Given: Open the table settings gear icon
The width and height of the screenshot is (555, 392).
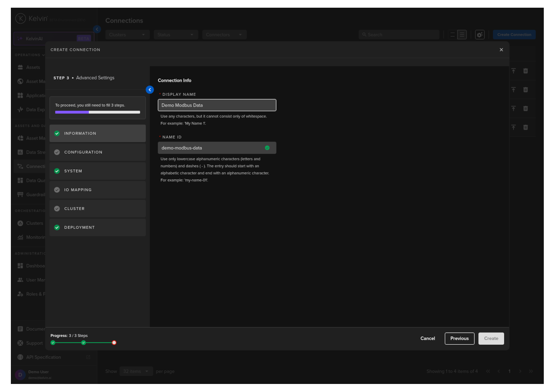Looking at the screenshot, I should pos(479,35).
